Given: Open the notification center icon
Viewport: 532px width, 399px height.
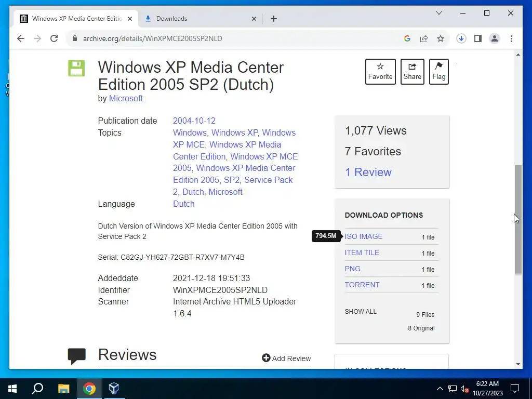Looking at the screenshot, I should pyautogui.click(x=515, y=389).
